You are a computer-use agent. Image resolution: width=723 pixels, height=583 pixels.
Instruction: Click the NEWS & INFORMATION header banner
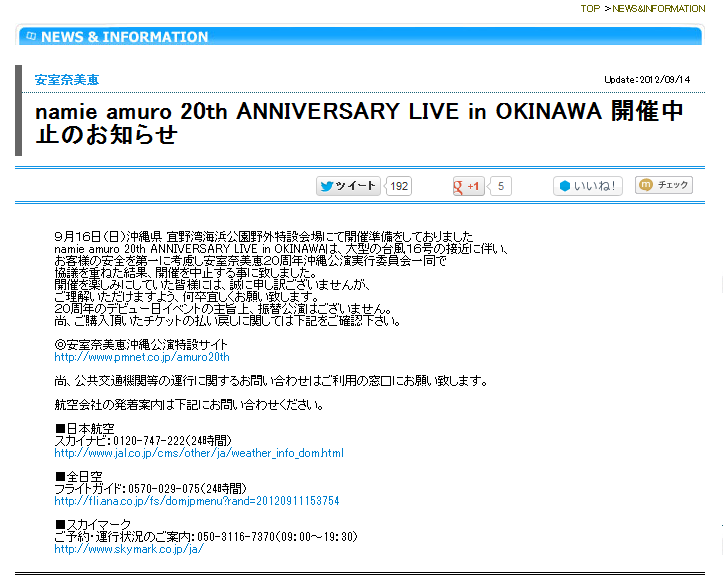click(x=360, y=36)
